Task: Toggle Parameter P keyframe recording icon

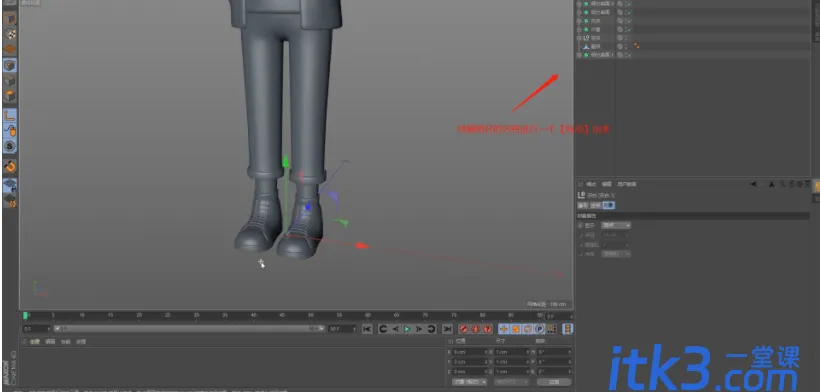Action: [540, 329]
